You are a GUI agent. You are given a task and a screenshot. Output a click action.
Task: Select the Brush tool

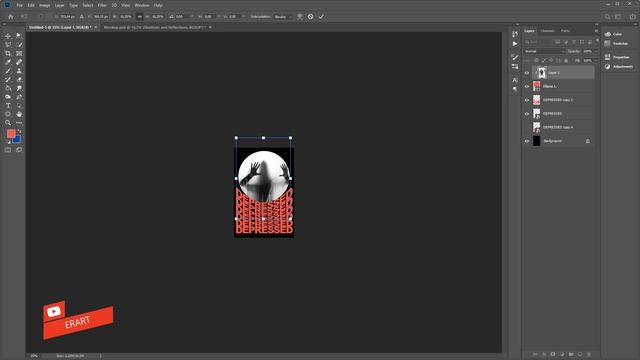(x=8, y=71)
